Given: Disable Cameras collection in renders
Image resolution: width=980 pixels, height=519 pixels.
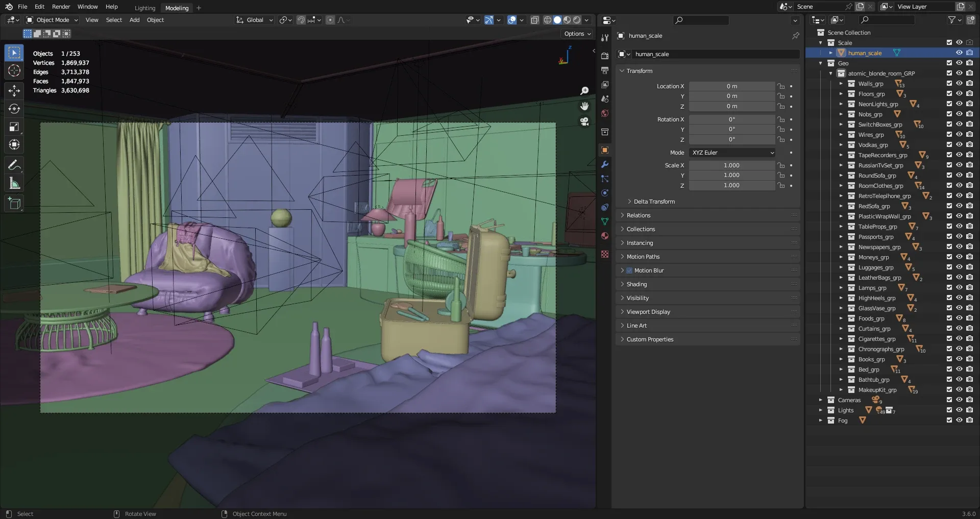Looking at the screenshot, I should [969, 400].
